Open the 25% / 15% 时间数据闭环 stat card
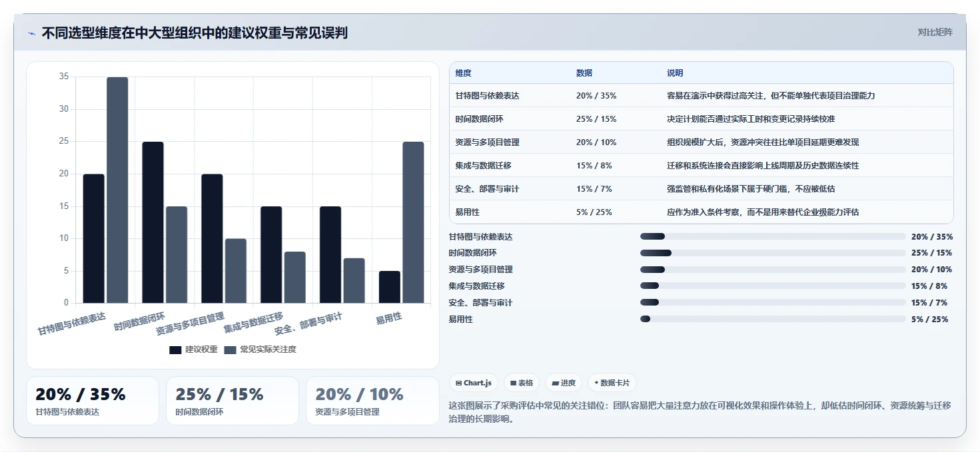This screenshot has width=980, height=452. pos(233,401)
